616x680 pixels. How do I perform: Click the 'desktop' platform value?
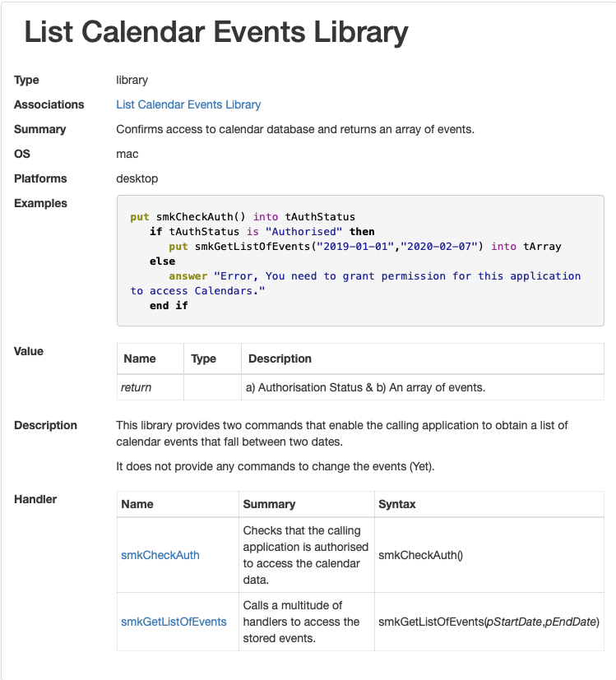(137, 178)
